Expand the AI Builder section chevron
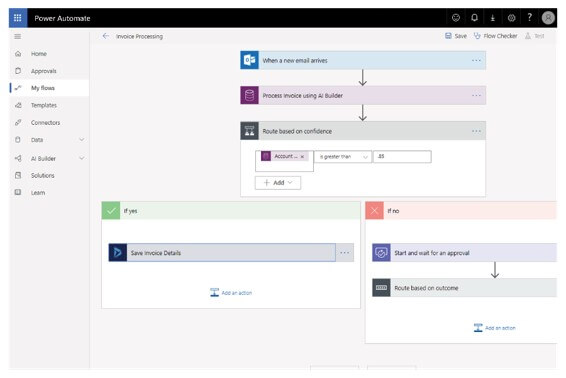The height and width of the screenshot is (378, 566). coord(82,158)
